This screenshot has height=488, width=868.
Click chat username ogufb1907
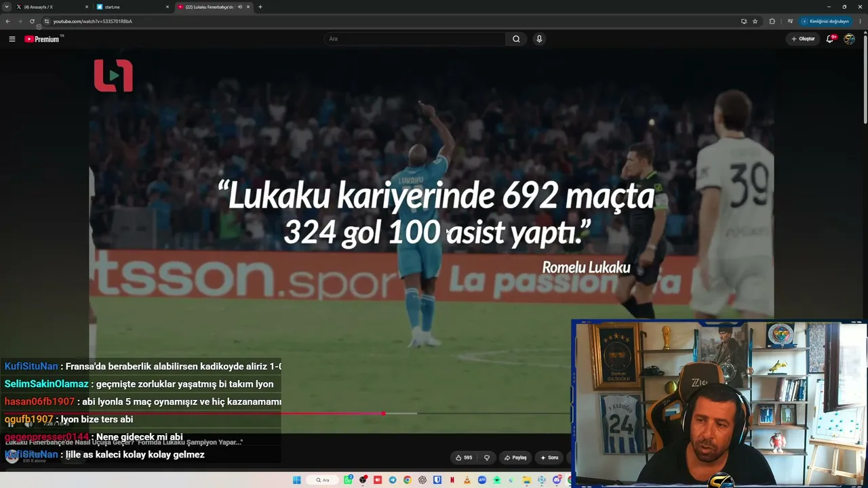click(28, 420)
